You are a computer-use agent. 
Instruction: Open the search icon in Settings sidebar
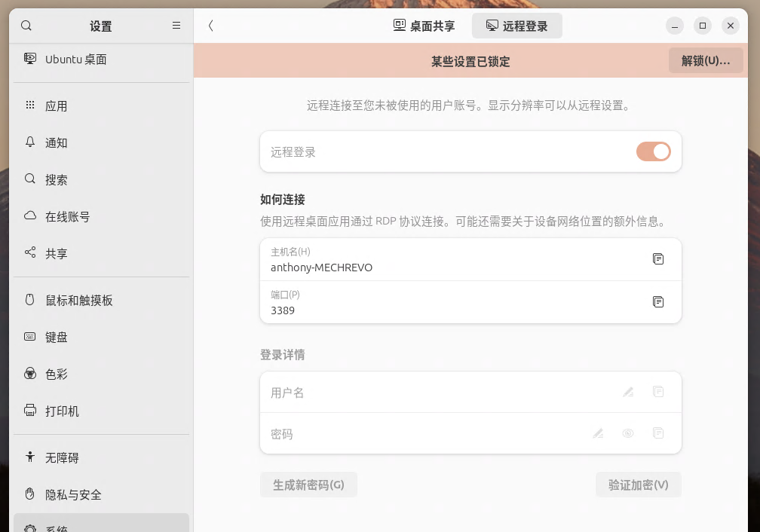[26, 26]
